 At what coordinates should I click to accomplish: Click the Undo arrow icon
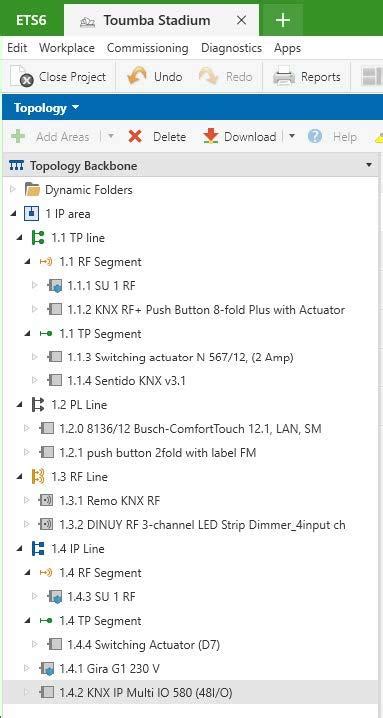(137, 76)
